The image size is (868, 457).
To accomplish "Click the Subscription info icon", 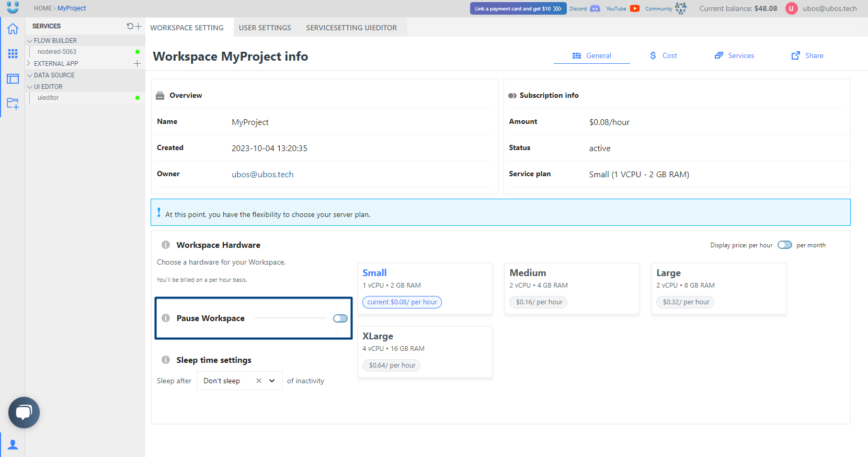I will [x=512, y=96].
